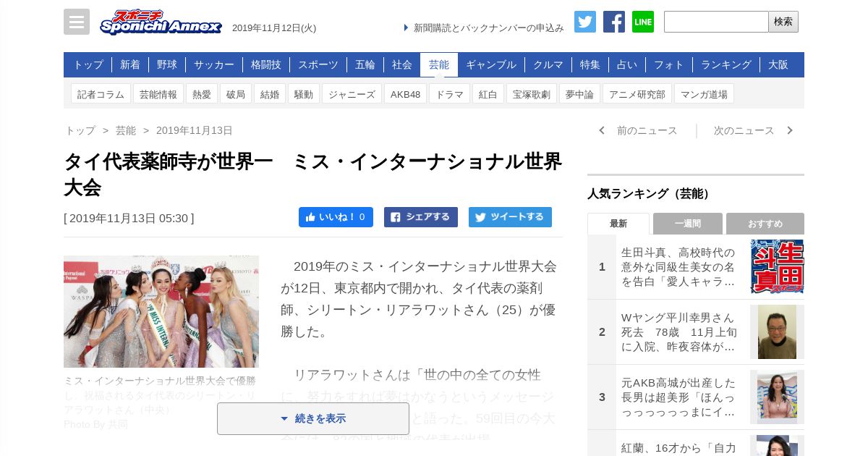Open 芸能情報 sub-category
Viewport: 868px width, 456px height.
point(158,94)
